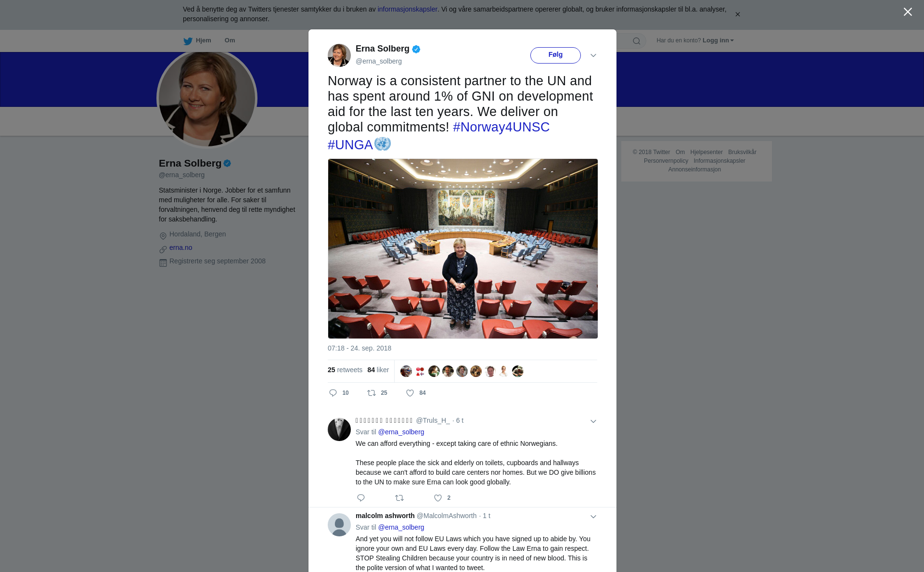
Task: Reply to Erna Solberg's main tweet
Action: [x=333, y=393]
